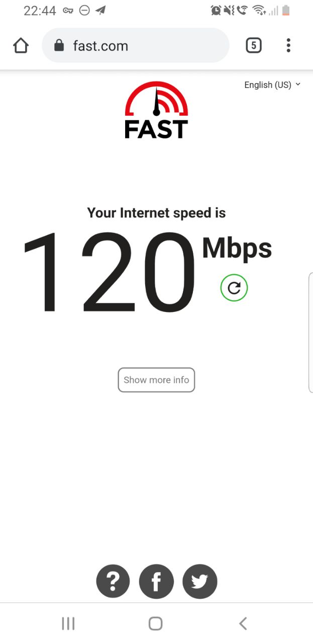This screenshot has width=313, height=644.
Task: Open the Android recent apps button
Action: click(x=68, y=624)
